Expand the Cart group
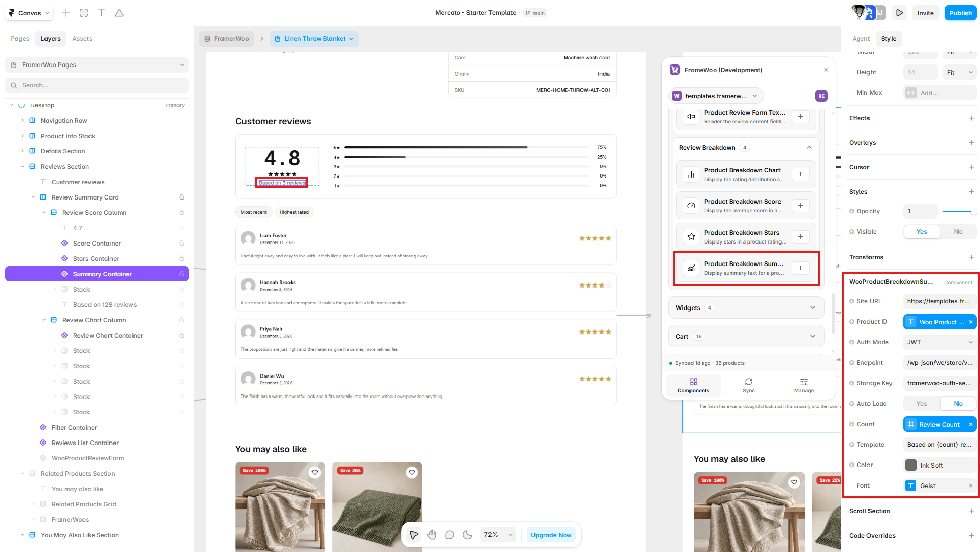This screenshot has width=980, height=552. (x=746, y=337)
